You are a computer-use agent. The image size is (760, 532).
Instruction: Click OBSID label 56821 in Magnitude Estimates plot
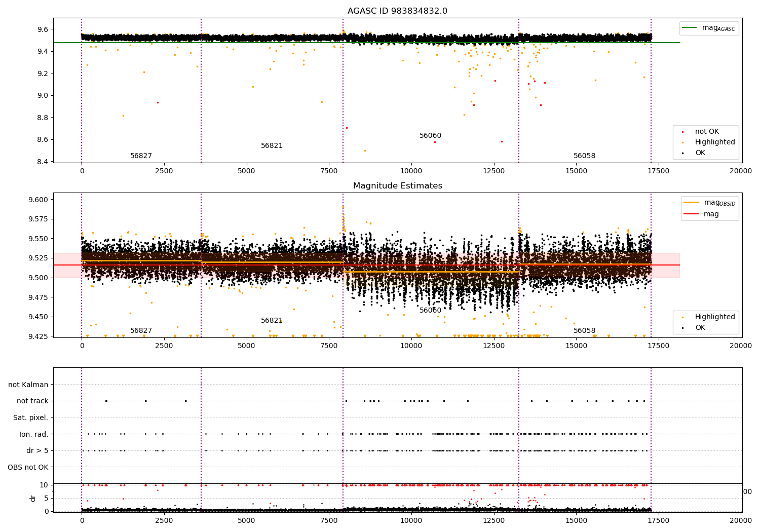tap(272, 320)
